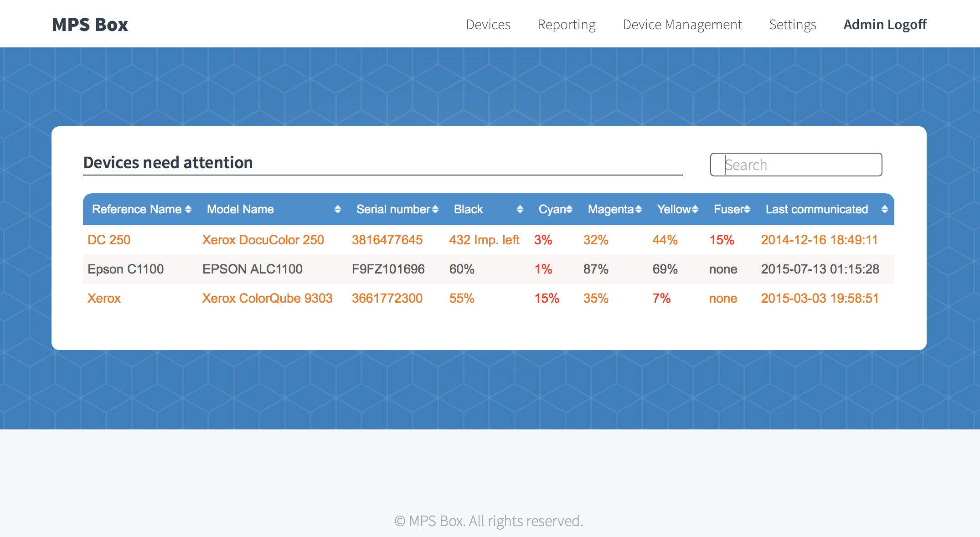Viewport: 980px width, 537px height.
Task: Select the serial number 3661772300
Action: click(x=387, y=298)
